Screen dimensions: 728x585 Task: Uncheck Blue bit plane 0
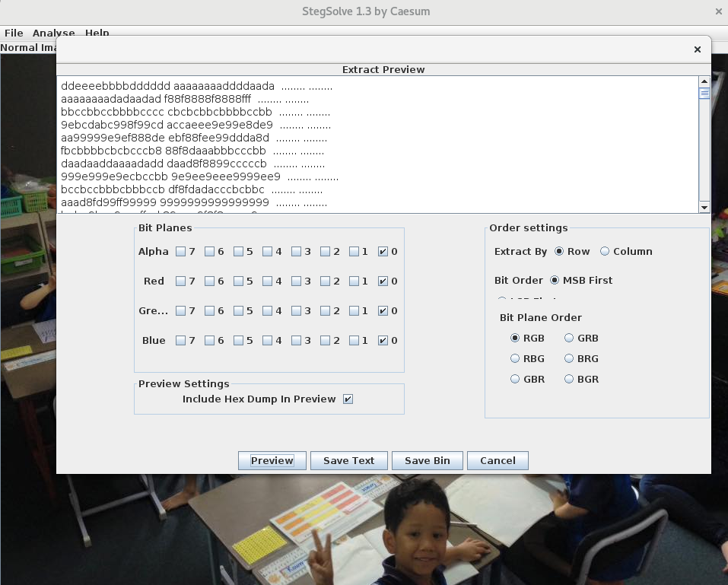coord(383,341)
